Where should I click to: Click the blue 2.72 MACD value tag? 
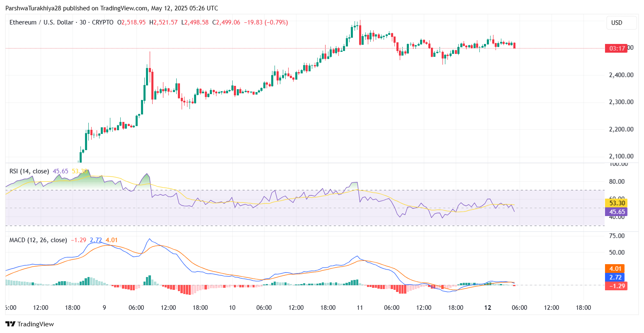[x=616, y=277]
